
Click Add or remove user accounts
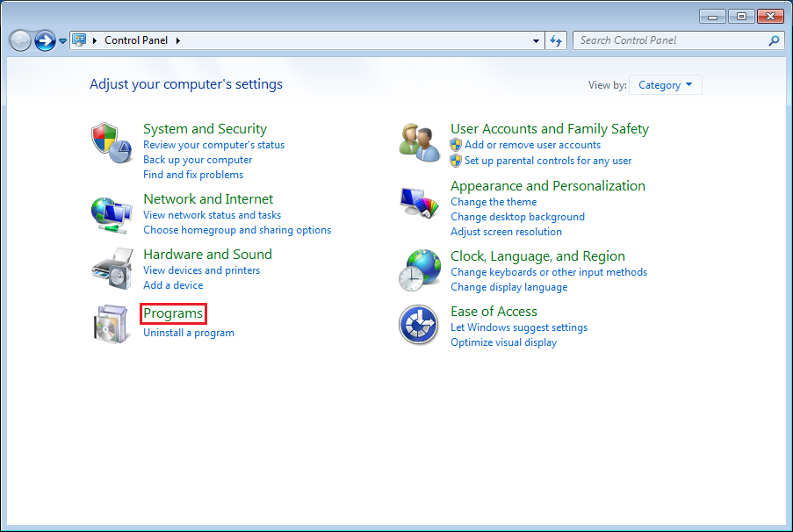click(x=532, y=145)
